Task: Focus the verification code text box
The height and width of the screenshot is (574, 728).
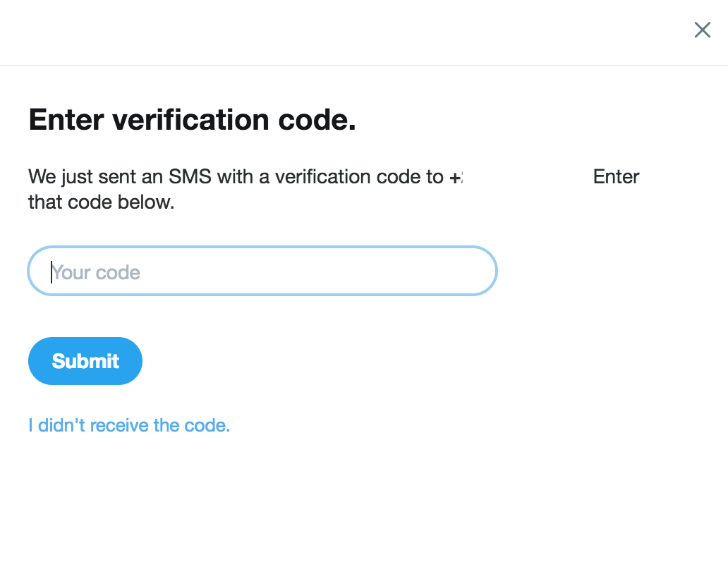Action: [262, 271]
